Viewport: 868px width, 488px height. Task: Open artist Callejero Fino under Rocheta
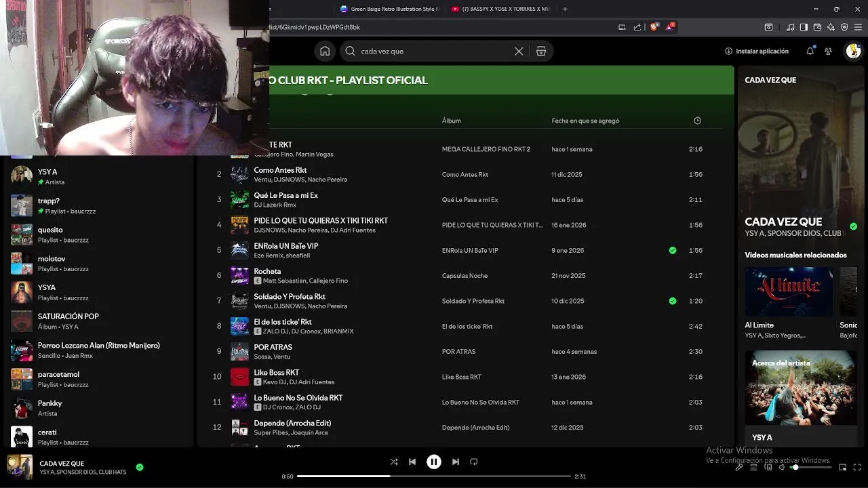[328, 281]
